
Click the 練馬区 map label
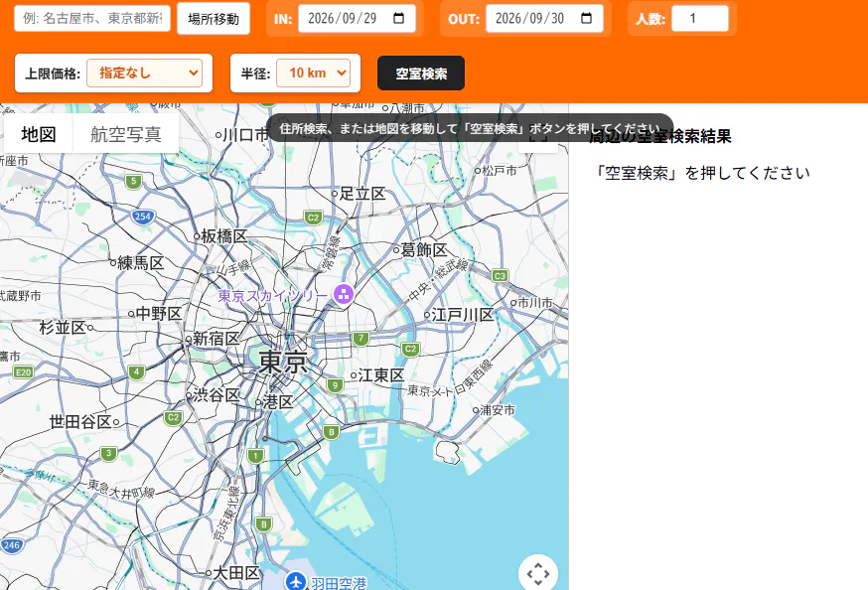(x=141, y=262)
